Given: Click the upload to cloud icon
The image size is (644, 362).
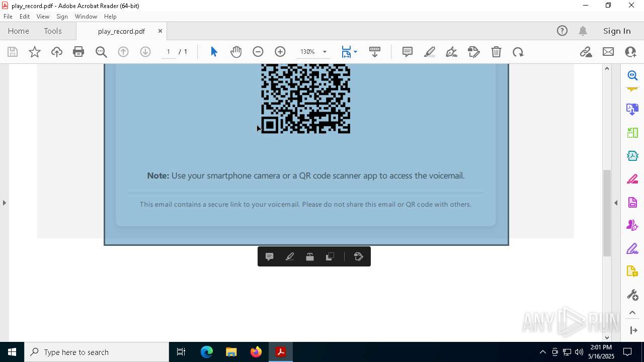Looking at the screenshot, I should click(57, 52).
